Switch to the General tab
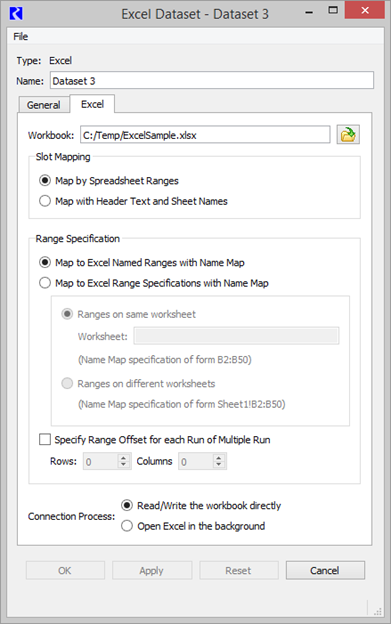Screen dimensions: 391x624 click(44, 105)
